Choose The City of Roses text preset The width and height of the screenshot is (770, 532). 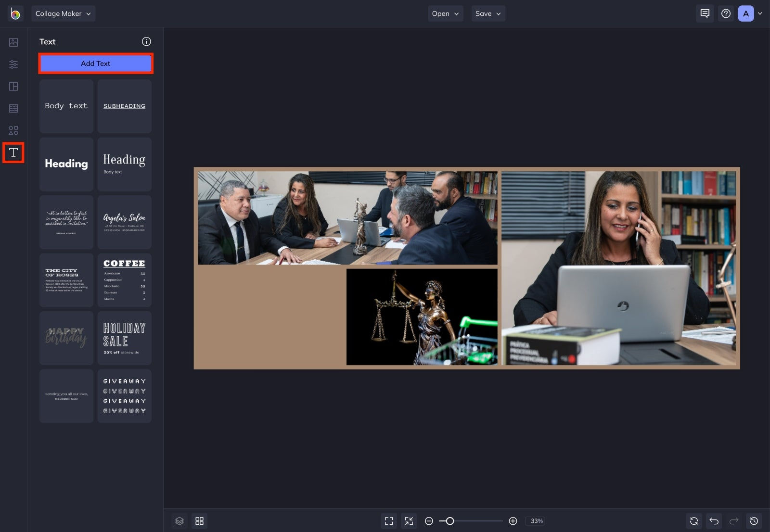click(66, 280)
